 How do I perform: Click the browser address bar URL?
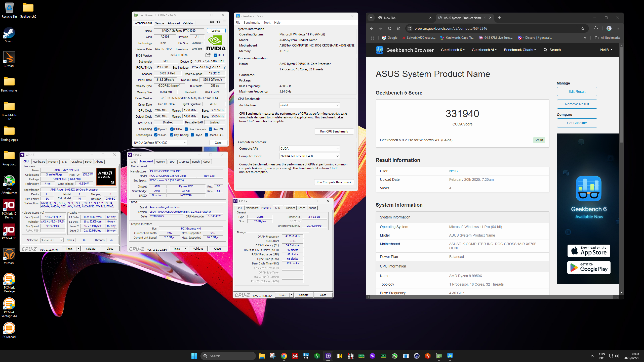[451, 28]
